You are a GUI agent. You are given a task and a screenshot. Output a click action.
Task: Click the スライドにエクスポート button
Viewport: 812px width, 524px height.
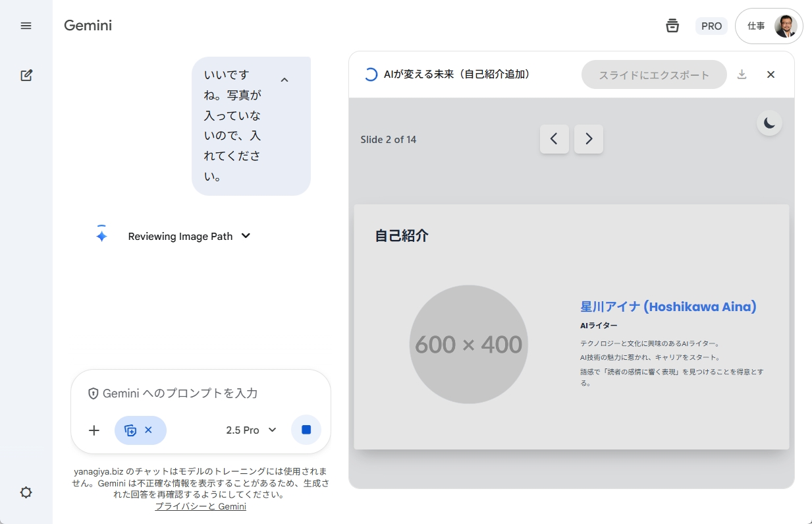(654, 74)
